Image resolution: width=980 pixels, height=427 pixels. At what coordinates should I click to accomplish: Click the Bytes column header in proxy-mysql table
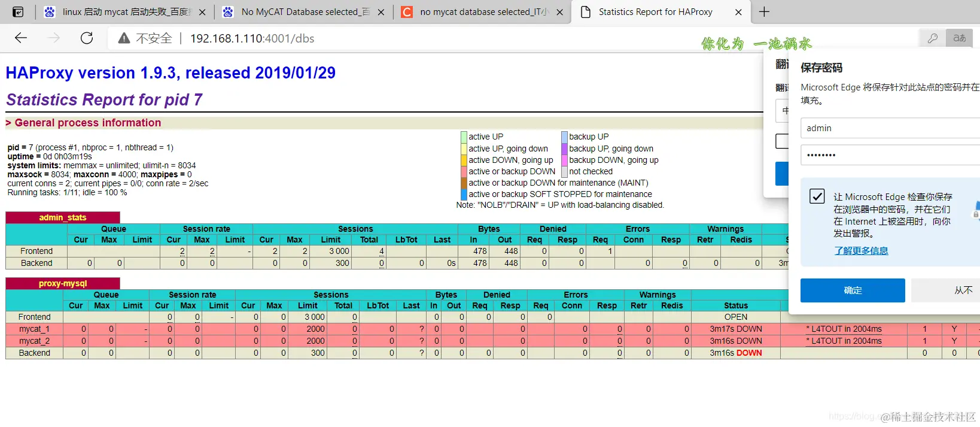click(446, 295)
